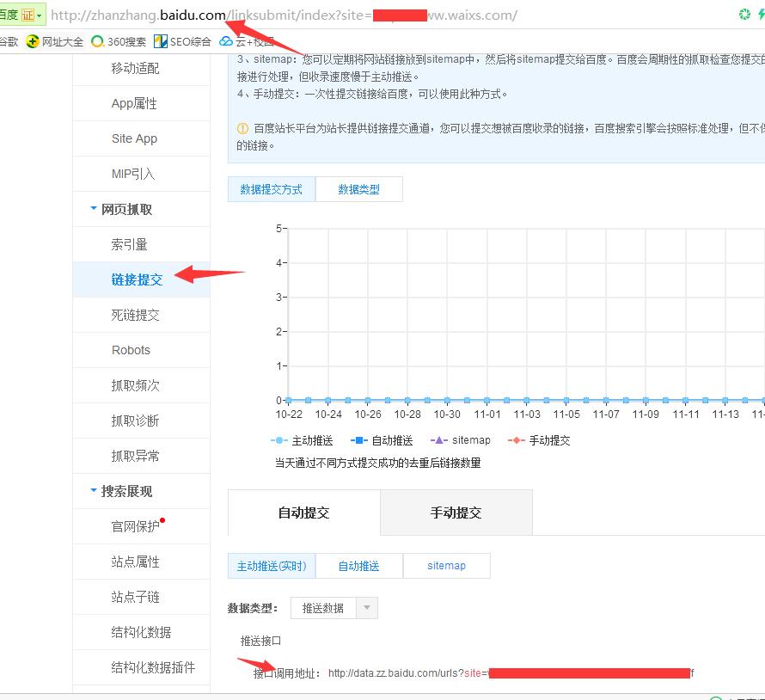
Task: Toggle 主动推送 legend marker in chart
Action: click(x=278, y=440)
